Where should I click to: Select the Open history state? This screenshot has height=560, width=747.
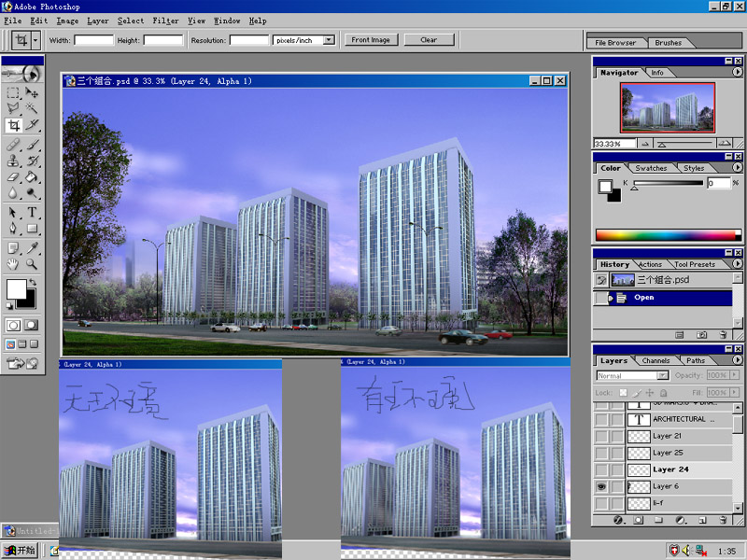coord(663,298)
